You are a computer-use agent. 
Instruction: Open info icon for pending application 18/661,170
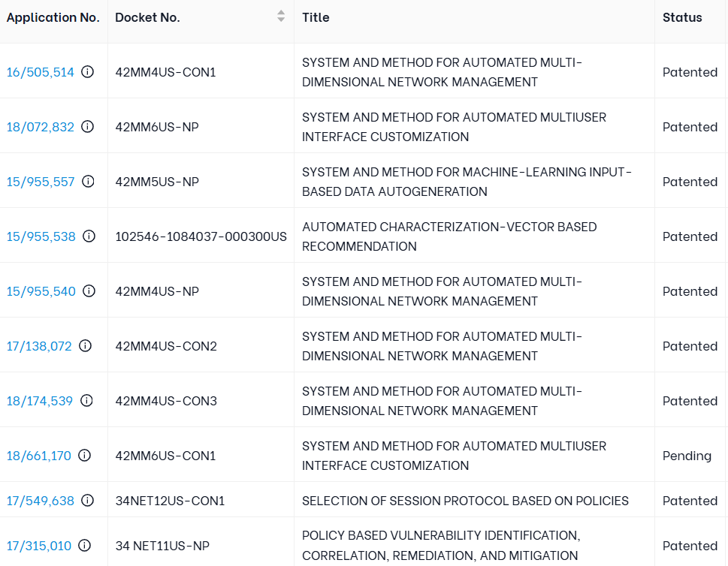tap(84, 456)
